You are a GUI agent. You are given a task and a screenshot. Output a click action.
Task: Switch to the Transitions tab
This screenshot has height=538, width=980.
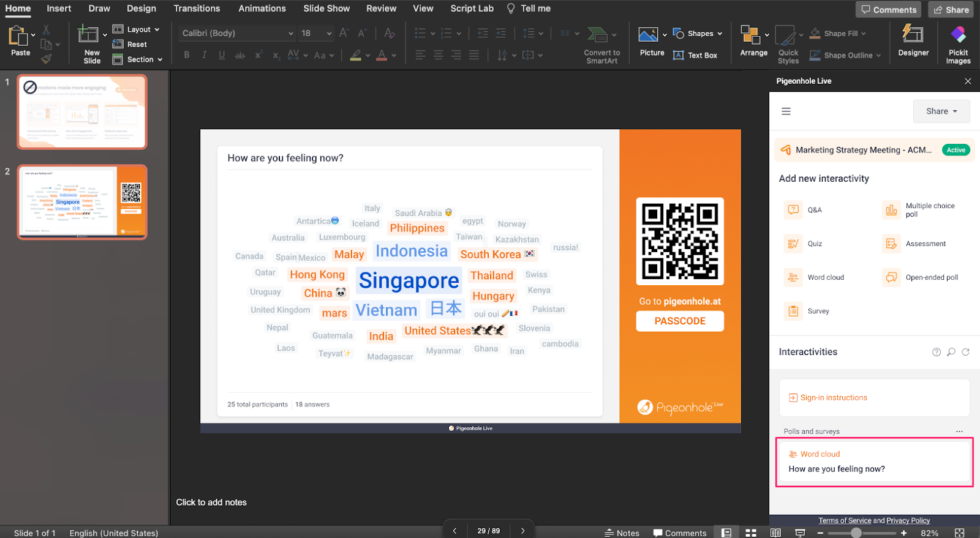pos(197,9)
